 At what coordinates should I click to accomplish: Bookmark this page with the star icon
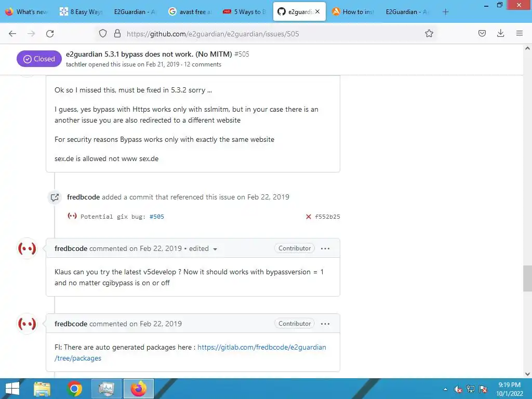tap(429, 34)
